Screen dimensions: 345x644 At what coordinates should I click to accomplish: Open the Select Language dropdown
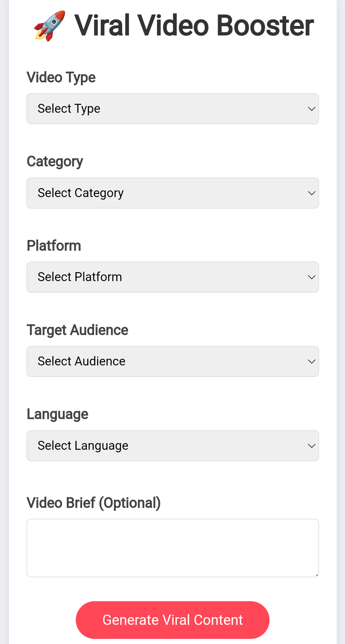tap(172, 446)
